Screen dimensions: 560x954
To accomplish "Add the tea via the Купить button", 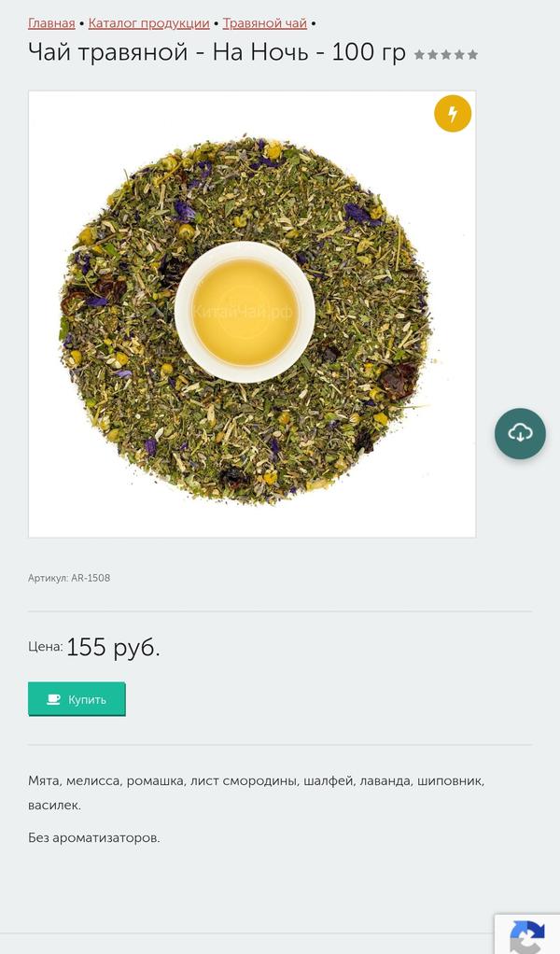I will [x=77, y=699].
